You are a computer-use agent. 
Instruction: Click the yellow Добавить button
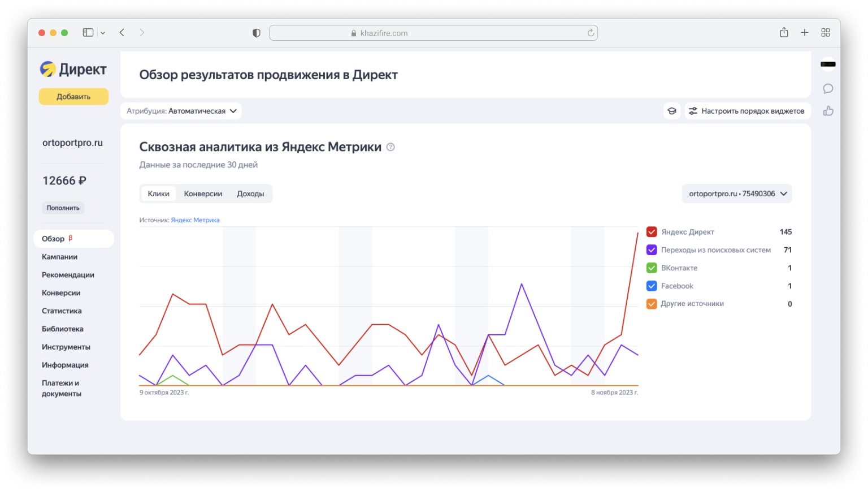(73, 97)
